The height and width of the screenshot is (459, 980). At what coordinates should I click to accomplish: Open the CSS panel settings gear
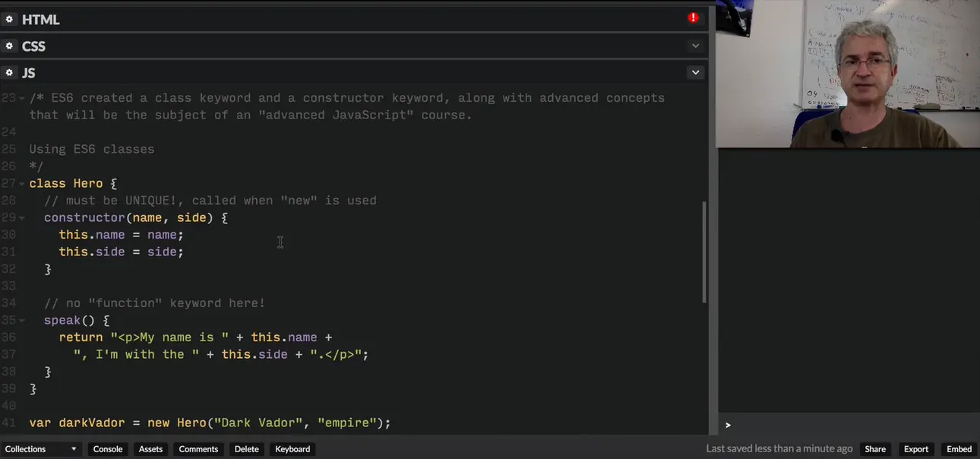(x=10, y=46)
